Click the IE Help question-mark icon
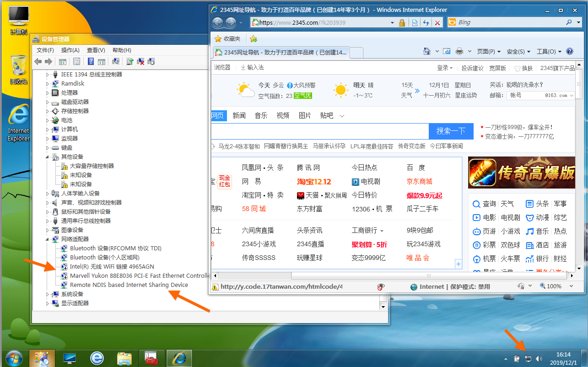Image resolution: width=588 pixels, height=367 pixels. point(570,51)
